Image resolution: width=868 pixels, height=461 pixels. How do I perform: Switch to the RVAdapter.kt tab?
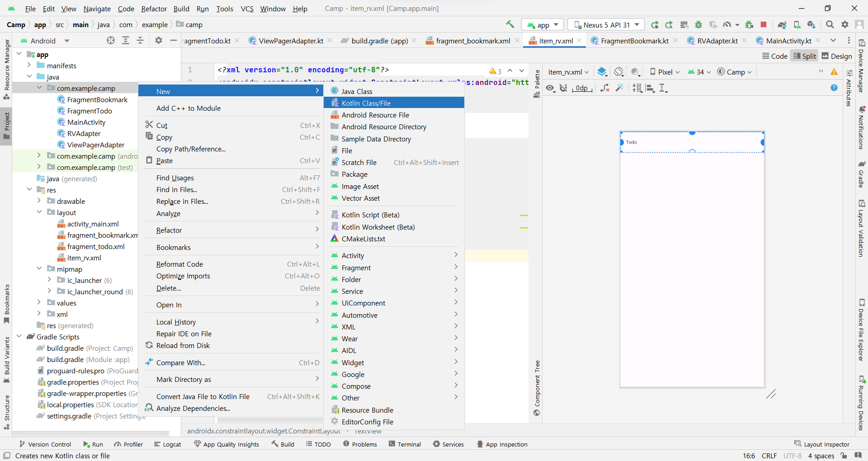[717, 41]
